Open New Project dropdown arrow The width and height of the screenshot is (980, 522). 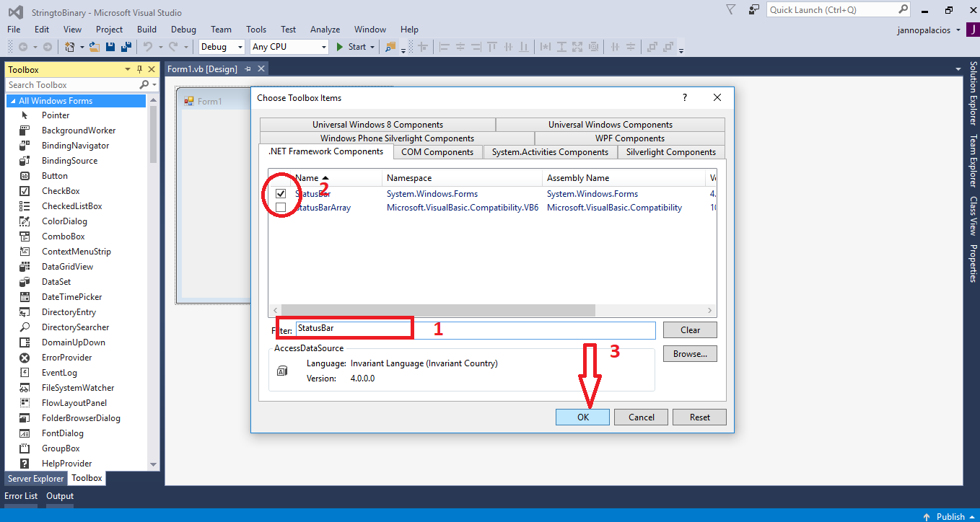pyautogui.click(x=82, y=47)
